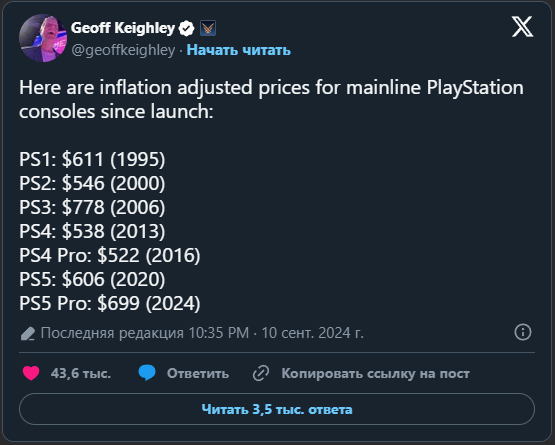The image size is (555, 445).
Task: Click the Ответить reply label
Action: tap(198, 373)
